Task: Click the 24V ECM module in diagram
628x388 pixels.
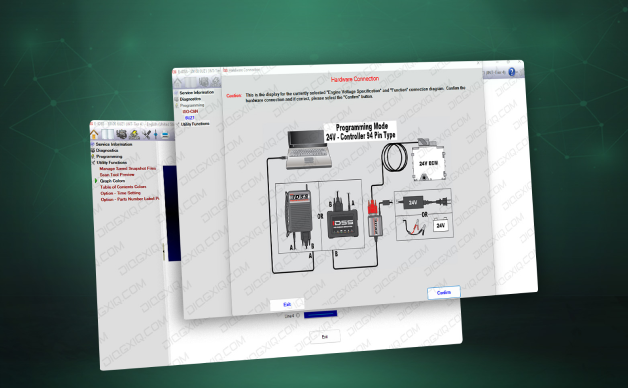Action: [x=429, y=163]
